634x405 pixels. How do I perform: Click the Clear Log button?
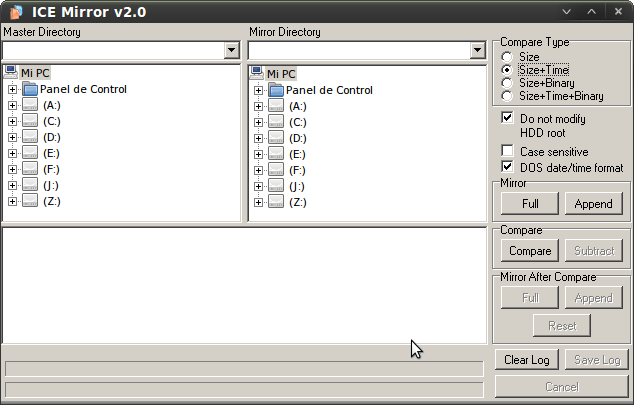coord(526,360)
